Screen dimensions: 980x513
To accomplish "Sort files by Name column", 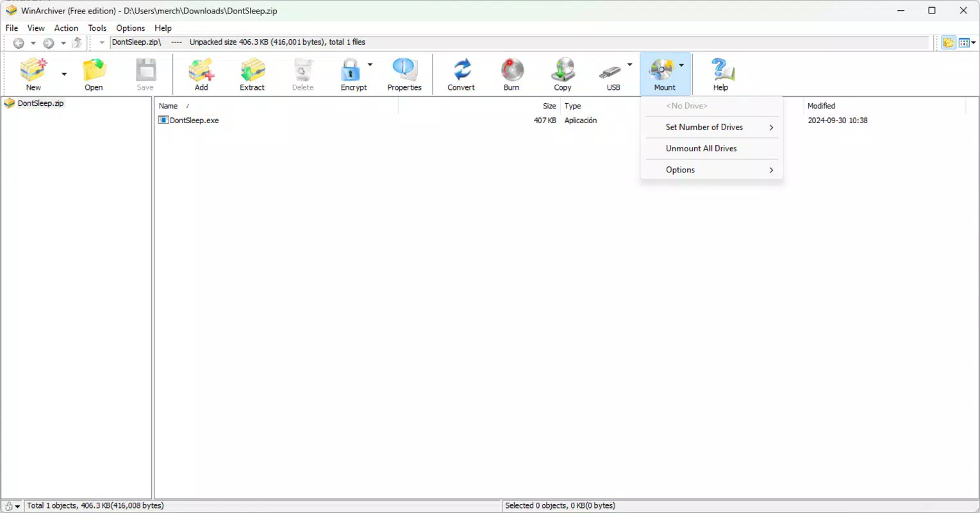I will pyautogui.click(x=276, y=106).
